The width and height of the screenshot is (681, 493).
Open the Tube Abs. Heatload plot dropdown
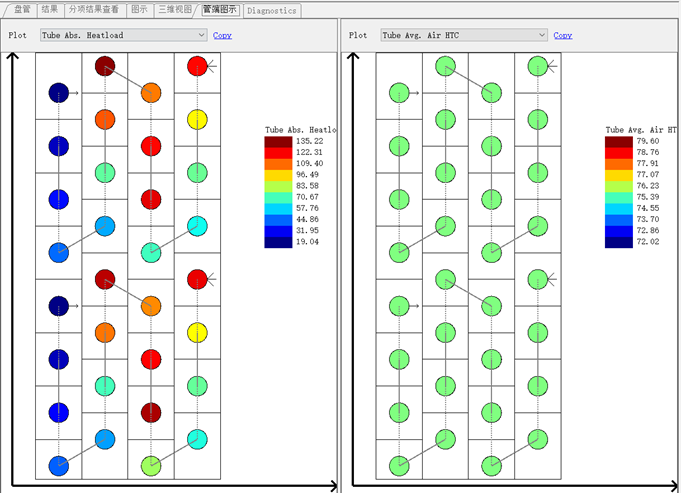pos(123,35)
